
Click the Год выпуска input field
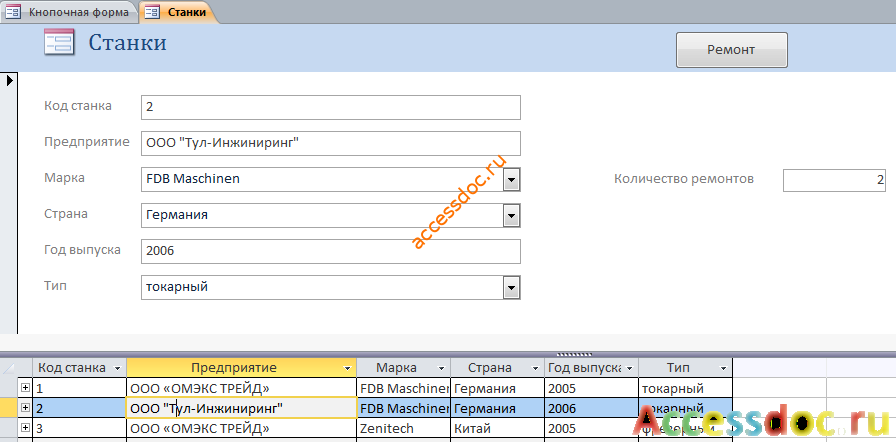pyautogui.click(x=330, y=251)
